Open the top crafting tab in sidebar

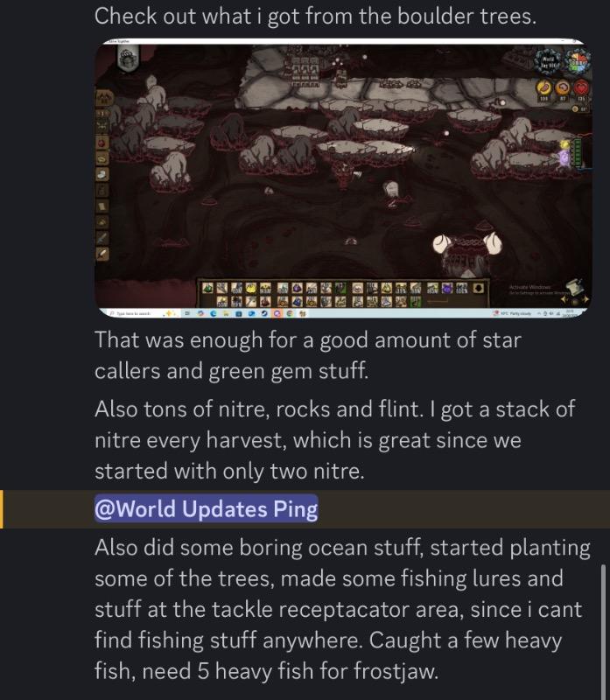tap(104, 98)
